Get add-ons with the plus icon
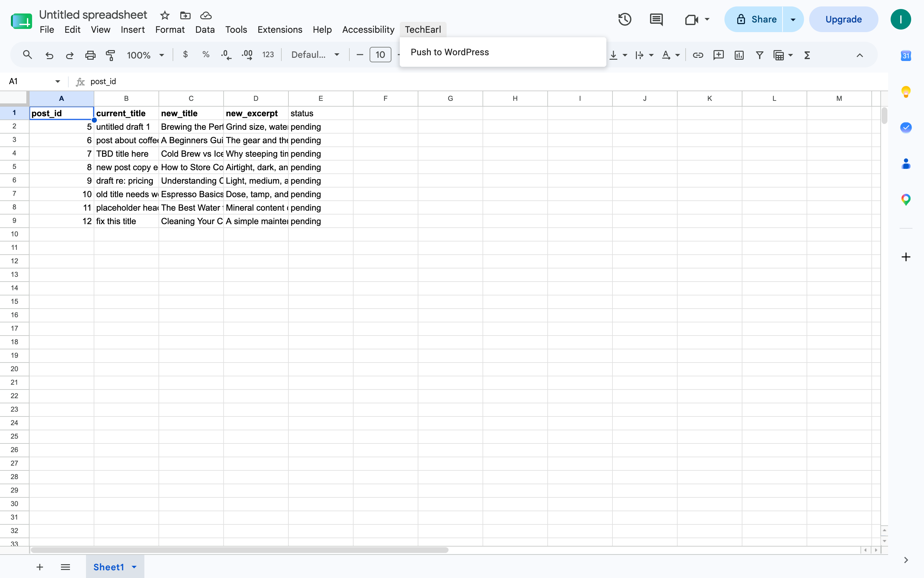This screenshot has height=578, width=924. [906, 257]
